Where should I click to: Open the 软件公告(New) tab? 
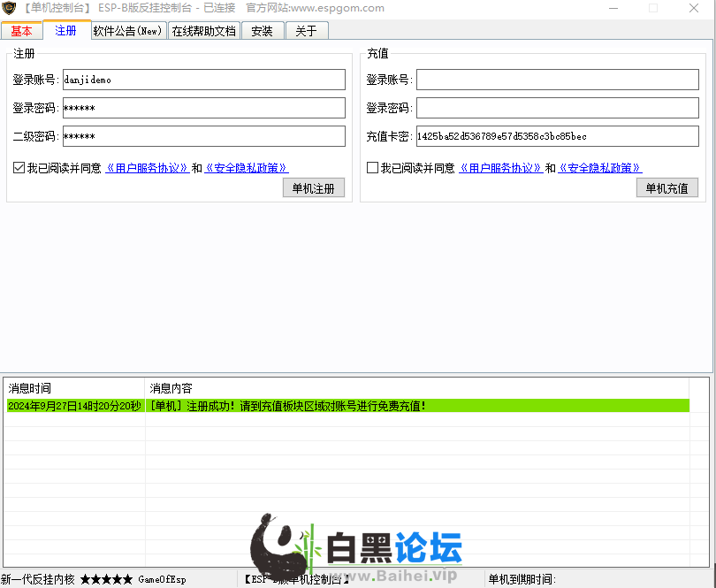point(127,31)
